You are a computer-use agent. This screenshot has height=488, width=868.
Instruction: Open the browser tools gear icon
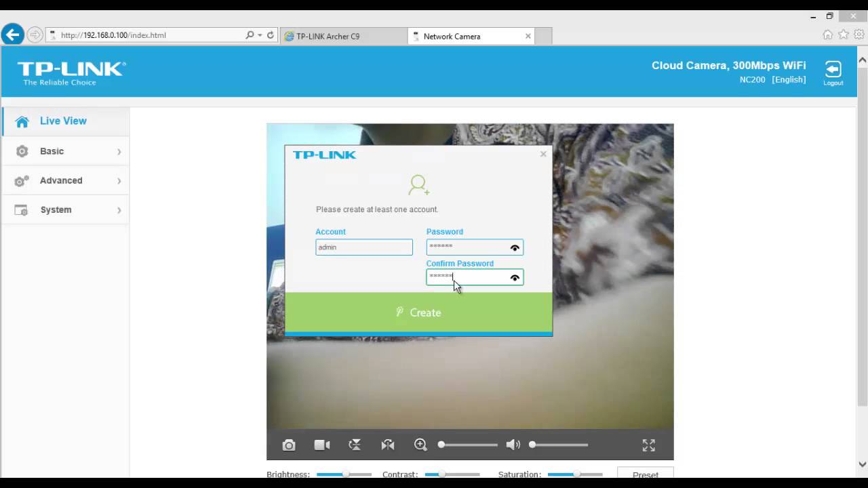859,35
